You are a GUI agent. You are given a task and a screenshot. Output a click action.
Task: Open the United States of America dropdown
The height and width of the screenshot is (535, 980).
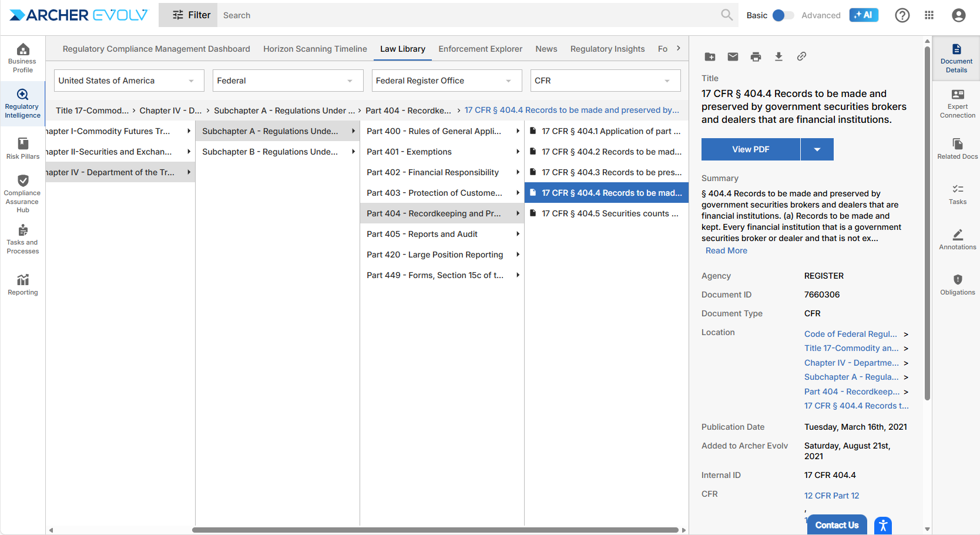(129, 81)
